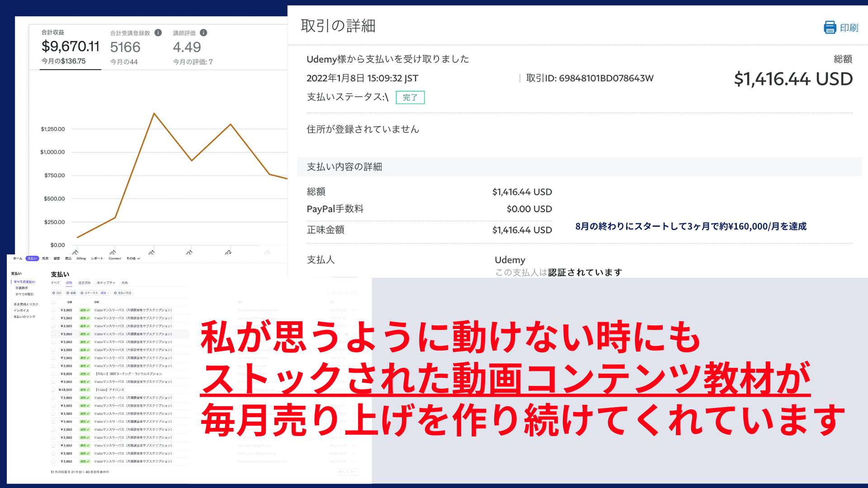The height and width of the screenshot is (488, 868).
Task: Select the 講師評価 rating tab
Action: click(x=193, y=47)
